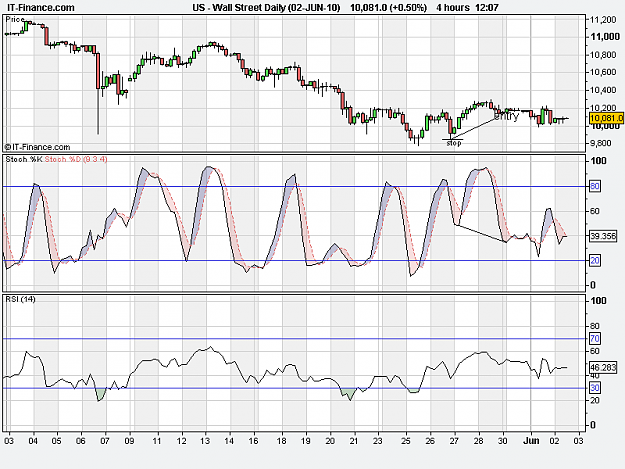Select the 02 date label after Jun
Image resolution: width=625 pixels, height=469 pixels.
[554, 441]
